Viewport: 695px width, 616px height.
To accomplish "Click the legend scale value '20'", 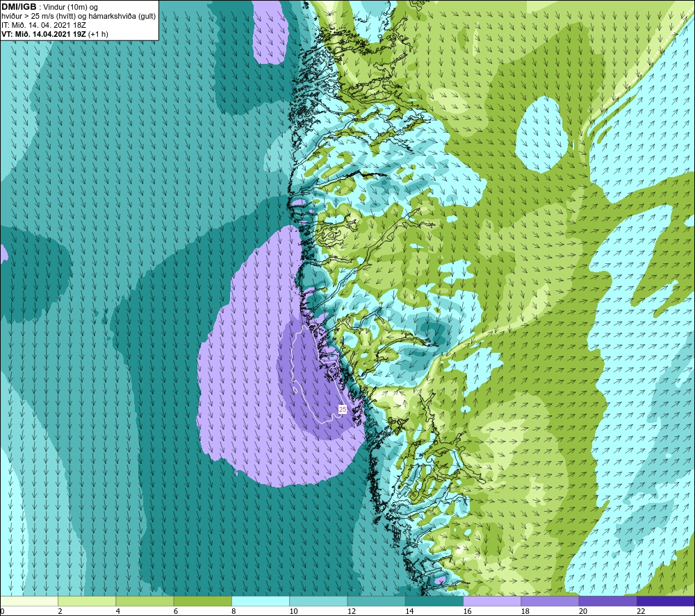I will pos(583,612).
